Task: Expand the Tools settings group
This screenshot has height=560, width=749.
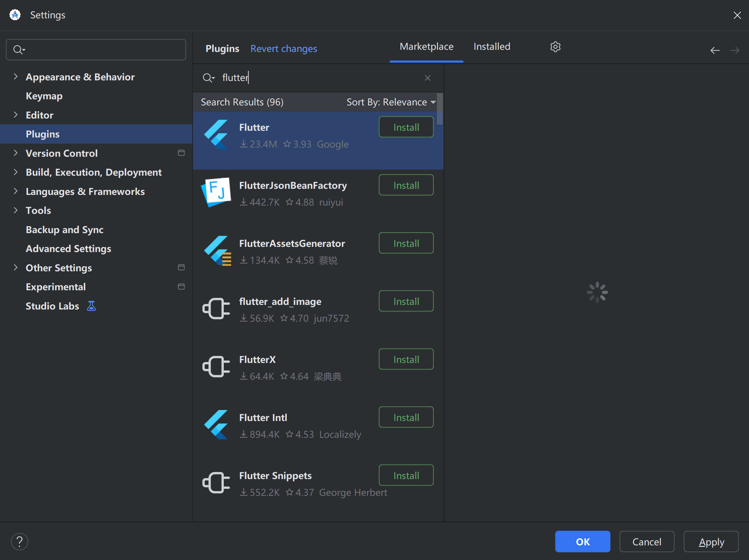Action: (x=16, y=210)
